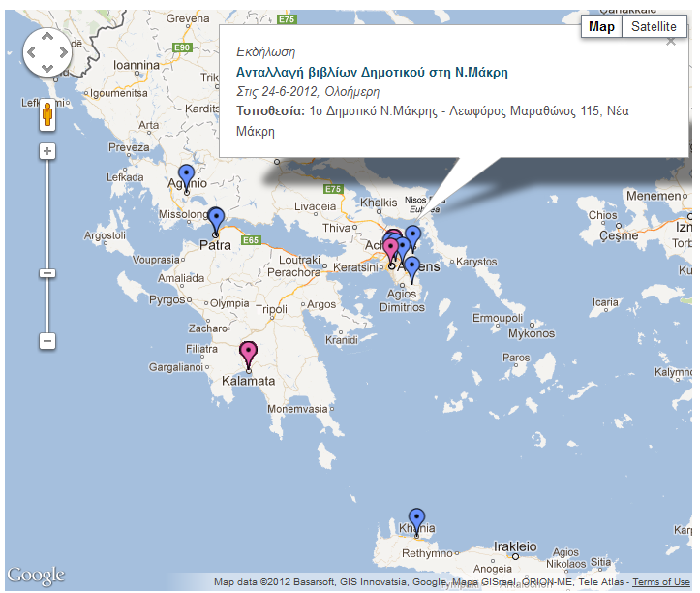Pan the map down with arrow control
This screenshot has width=700, height=593.
coord(46,67)
